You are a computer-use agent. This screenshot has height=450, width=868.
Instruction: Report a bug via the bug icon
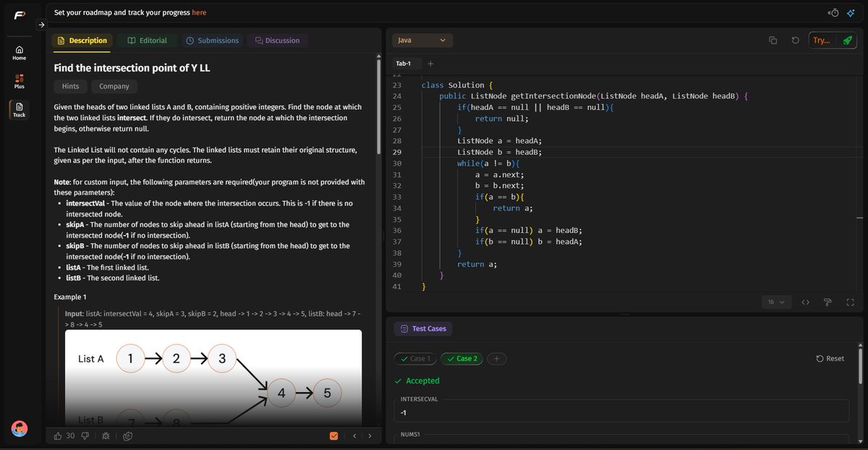coord(106,436)
